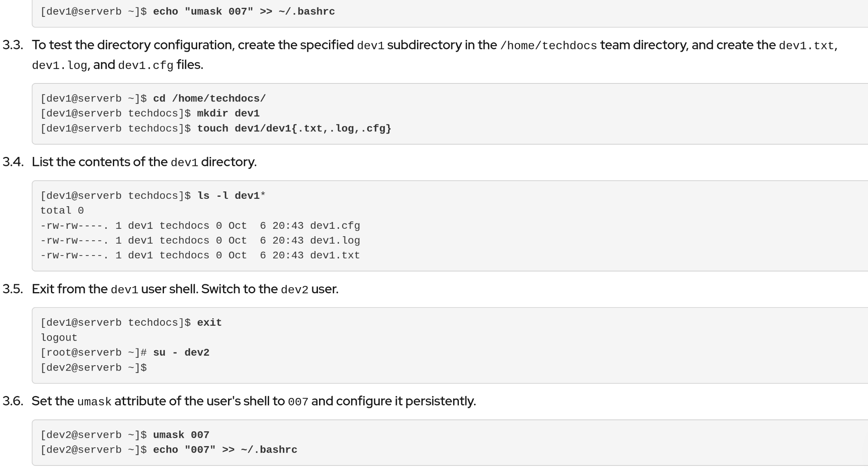Click the dev1.cfg filename in the listing

335,226
